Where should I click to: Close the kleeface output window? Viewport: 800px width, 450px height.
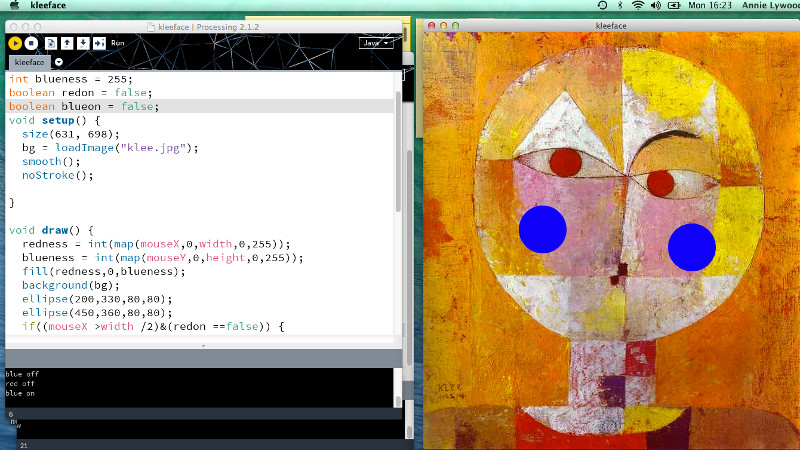click(x=431, y=26)
